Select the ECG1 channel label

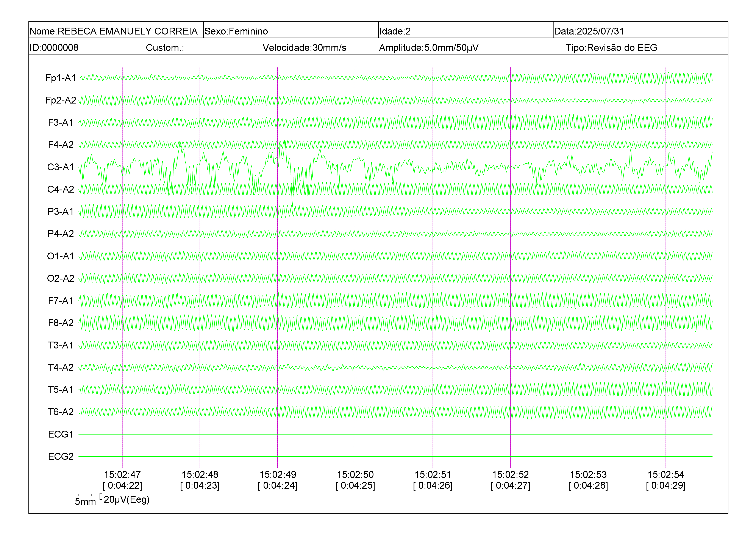(61, 434)
